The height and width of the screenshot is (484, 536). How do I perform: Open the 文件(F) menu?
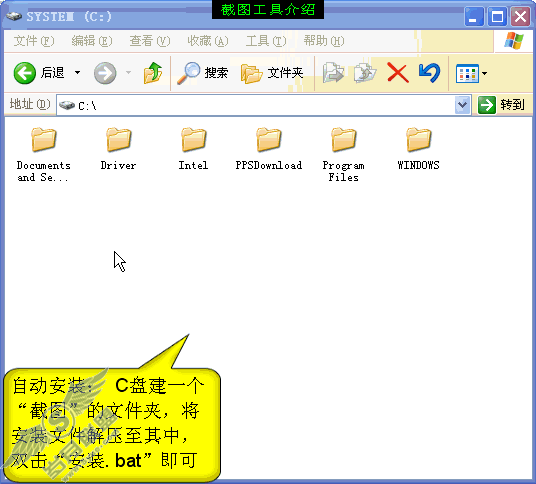[34, 41]
